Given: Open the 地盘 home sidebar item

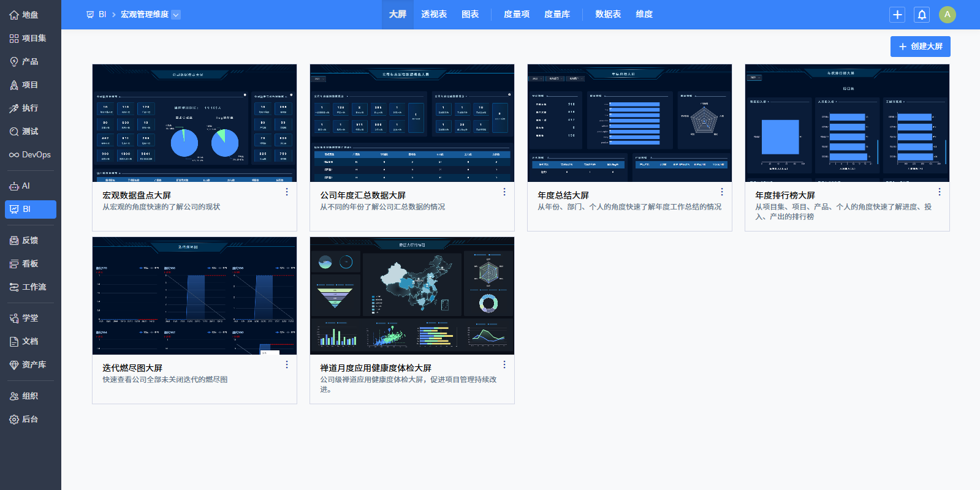Looking at the screenshot, I should coord(31,15).
